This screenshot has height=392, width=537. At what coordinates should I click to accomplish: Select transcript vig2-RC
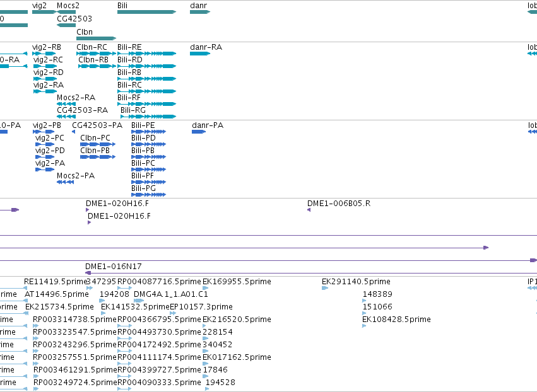[49, 60]
